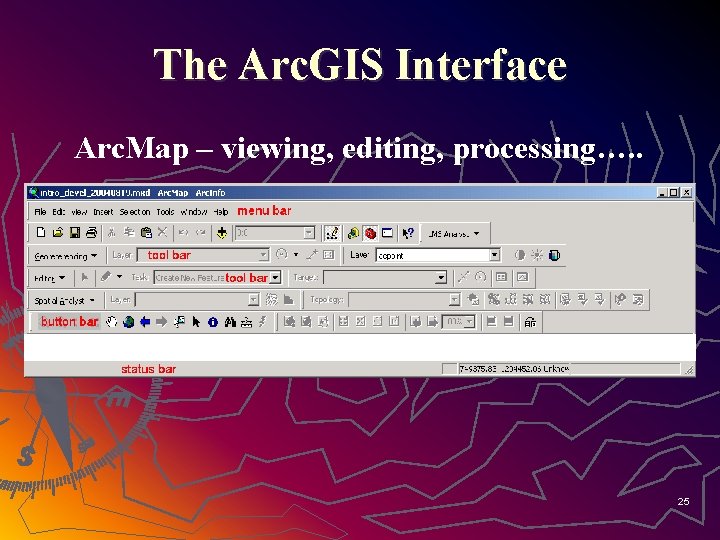The height and width of the screenshot is (540, 720).
Task: Select the Editor's Edit Tool arrow
Action: (84, 277)
